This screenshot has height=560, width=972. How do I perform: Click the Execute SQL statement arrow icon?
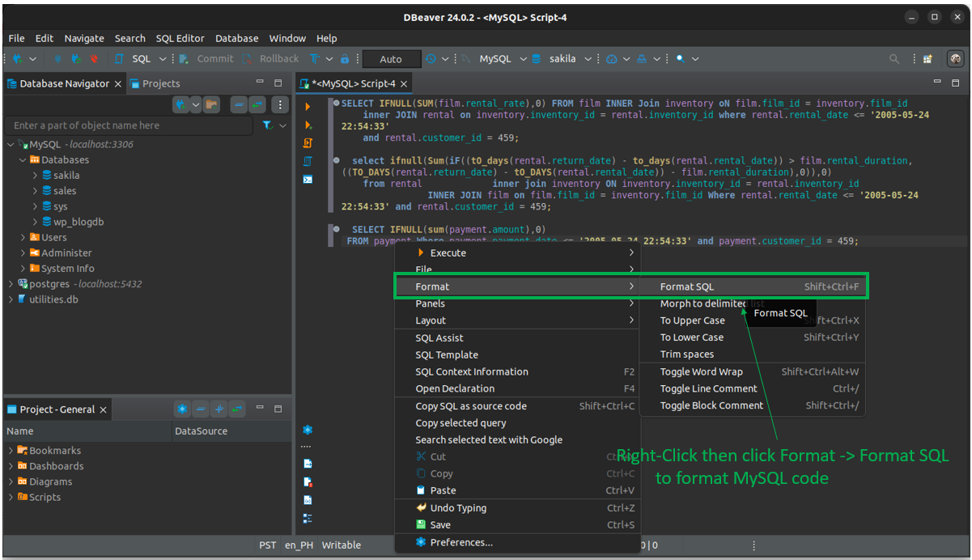tap(308, 107)
